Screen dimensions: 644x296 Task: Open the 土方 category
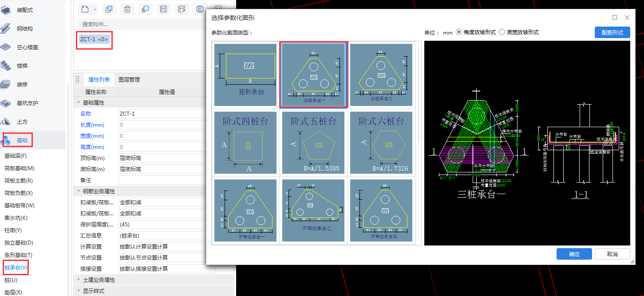[22, 121]
